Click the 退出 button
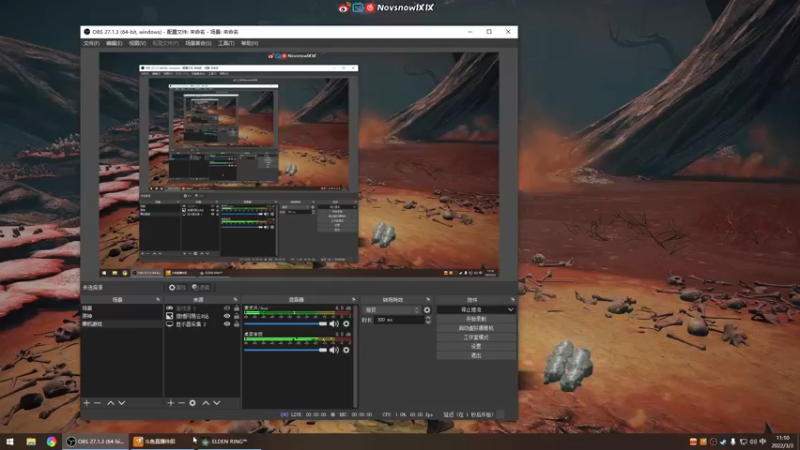The height and width of the screenshot is (450, 800). point(476,356)
